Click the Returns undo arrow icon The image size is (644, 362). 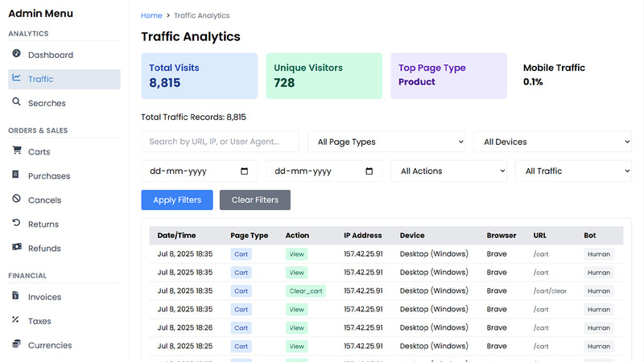16,223
